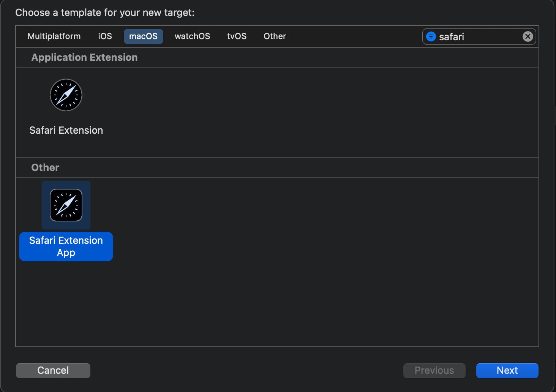Clear the safari search filter
The width and height of the screenshot is (556, 392).
tap(528, 36)
